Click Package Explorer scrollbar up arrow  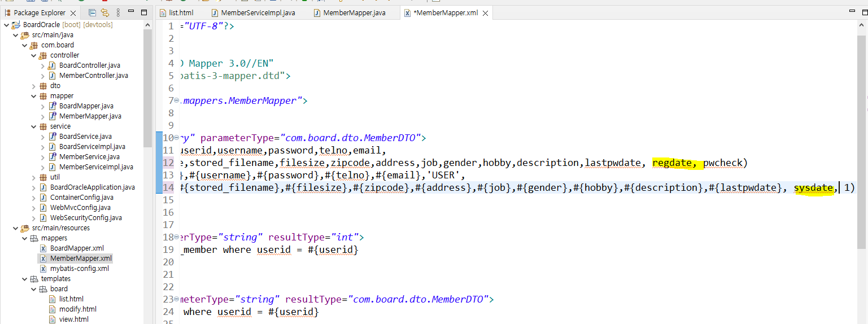coord(147,25)
